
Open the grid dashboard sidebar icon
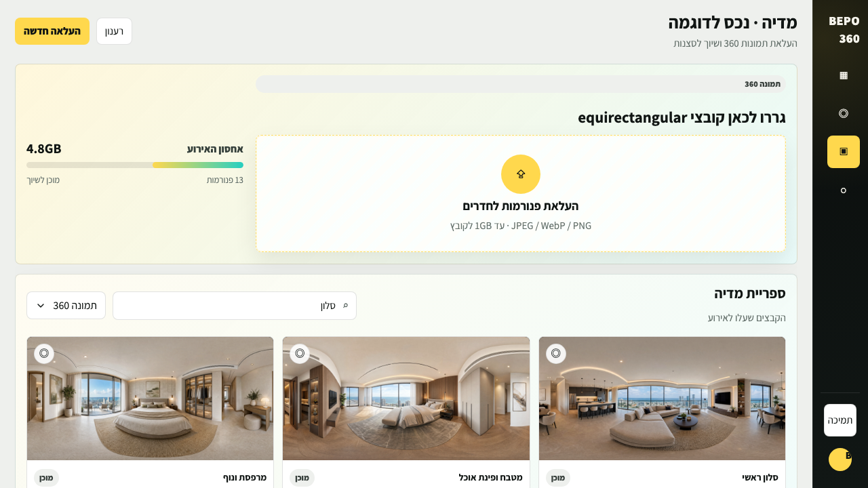click(844, 75)
